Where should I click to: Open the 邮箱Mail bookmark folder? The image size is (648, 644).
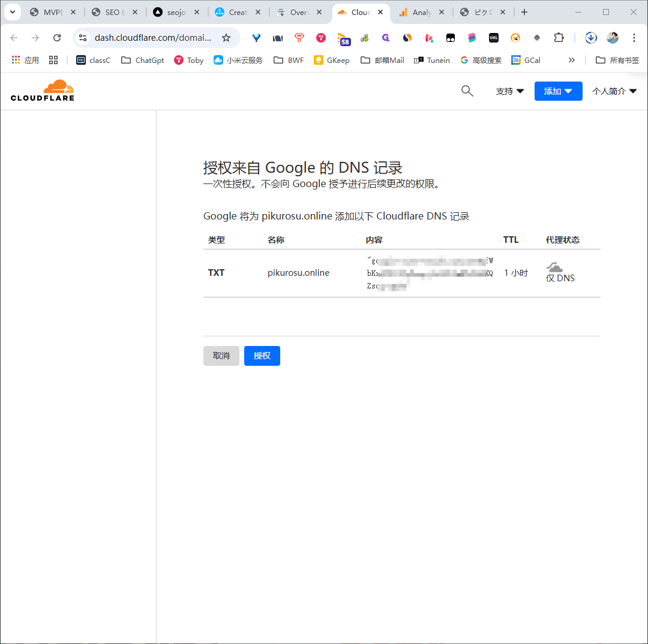point(382,61)
